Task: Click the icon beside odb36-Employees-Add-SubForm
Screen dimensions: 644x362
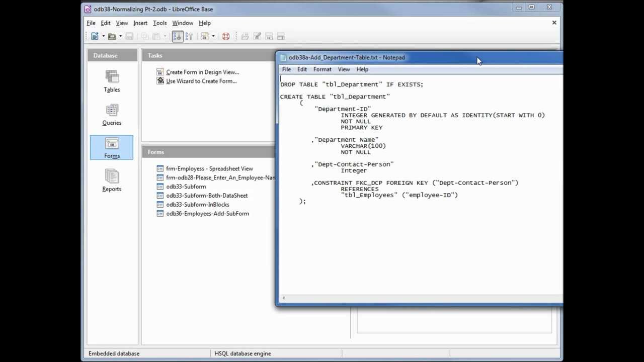Action: coord(160,214)
